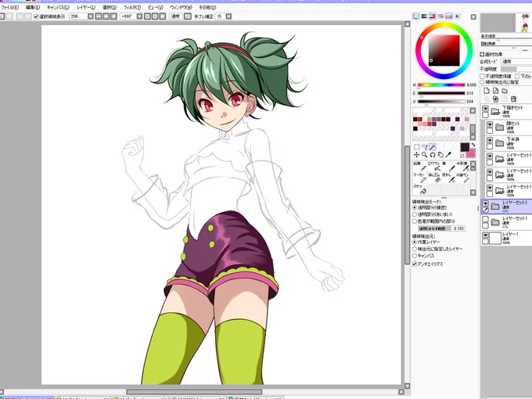Screen dimensions: 532x399
Task: Select the move tool
Action: click(x=417, y=155)
